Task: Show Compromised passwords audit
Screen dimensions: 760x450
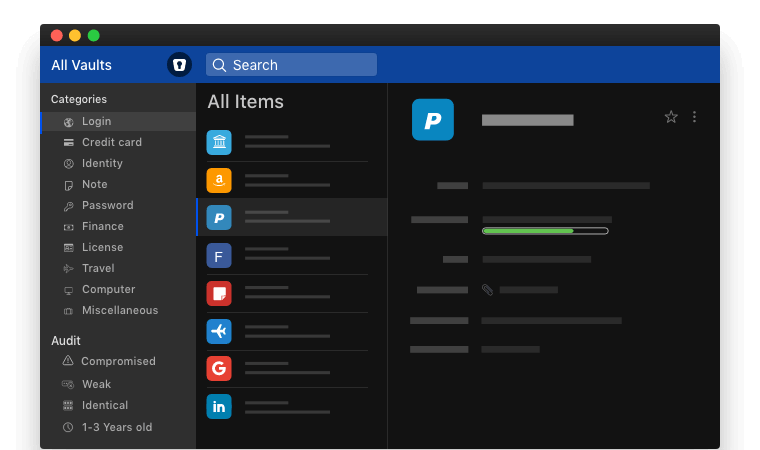Action: point(118,361)
